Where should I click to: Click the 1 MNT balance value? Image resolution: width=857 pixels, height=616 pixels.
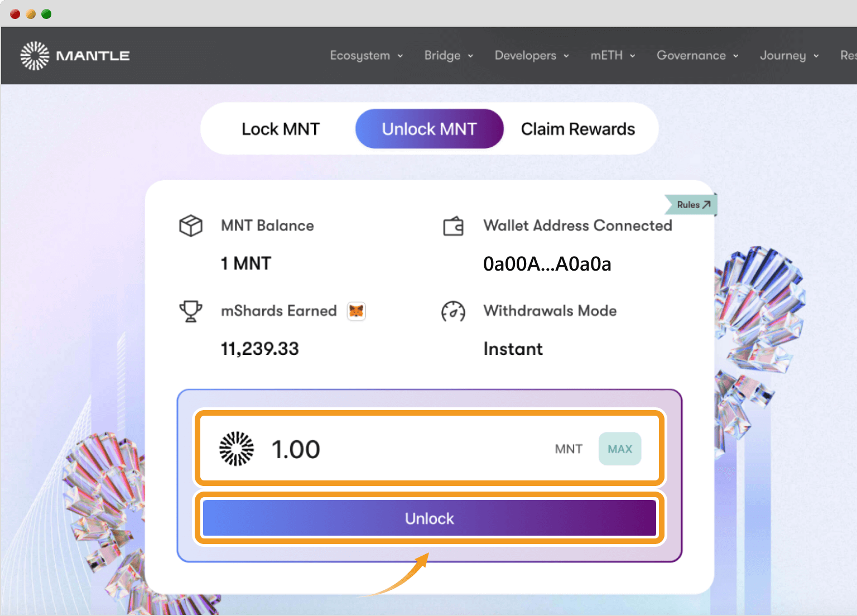tap(246, 263)
